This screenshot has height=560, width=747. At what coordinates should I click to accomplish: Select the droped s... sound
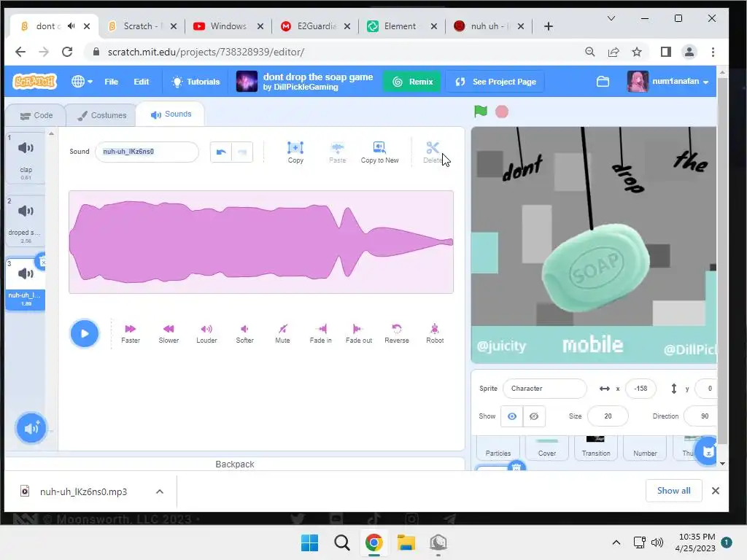click(x=26, y=222)
